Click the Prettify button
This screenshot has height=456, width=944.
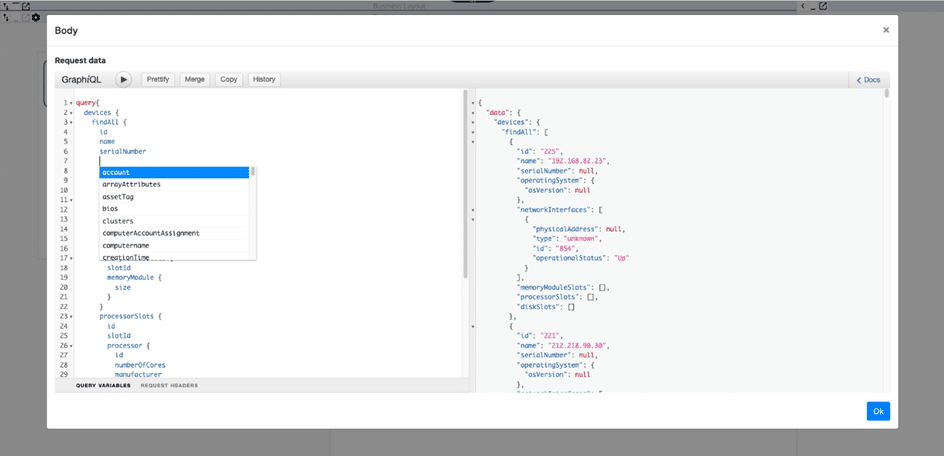158,79
